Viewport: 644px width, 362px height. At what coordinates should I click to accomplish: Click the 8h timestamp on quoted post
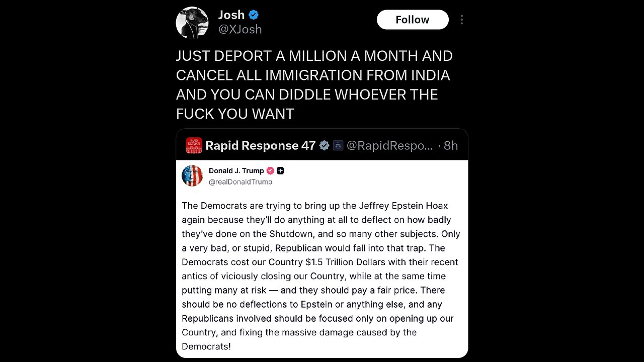(450, 145)
